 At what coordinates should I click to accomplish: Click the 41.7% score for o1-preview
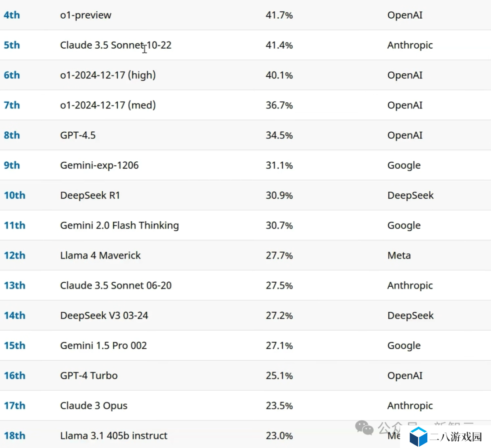[279, 15]
